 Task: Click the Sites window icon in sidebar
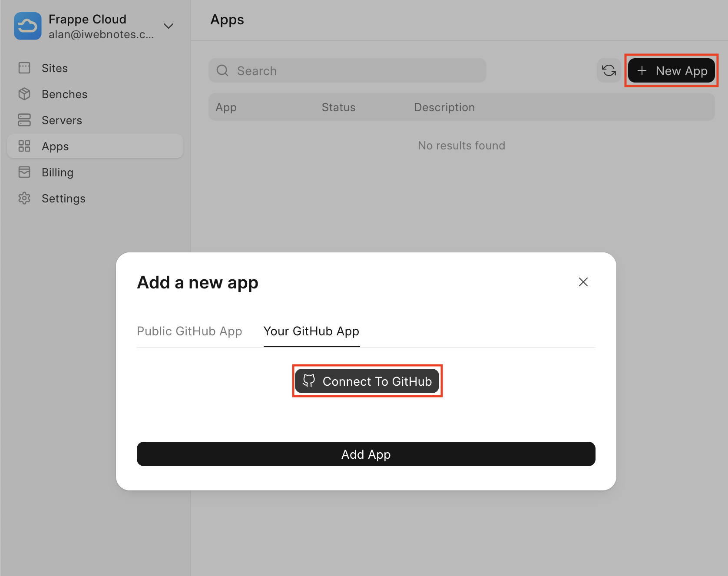tap(24, 68)
